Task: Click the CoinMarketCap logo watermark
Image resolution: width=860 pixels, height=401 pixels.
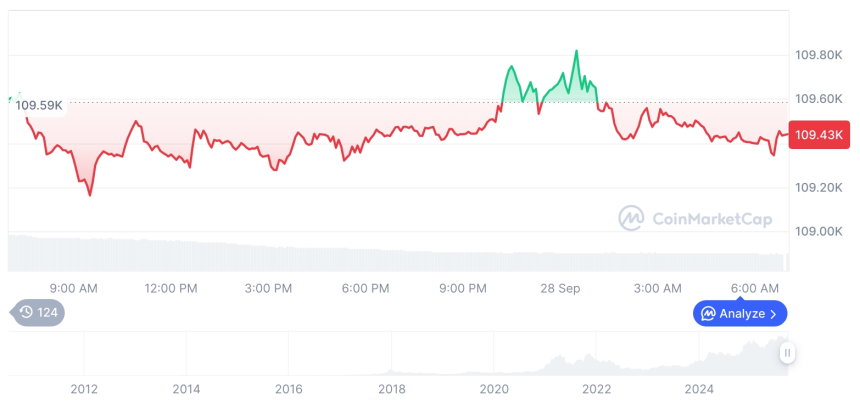Action: click(x=632, y=218)
